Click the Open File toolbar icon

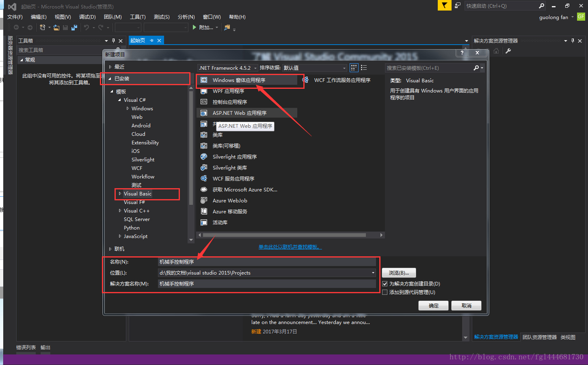click(56, 28)
